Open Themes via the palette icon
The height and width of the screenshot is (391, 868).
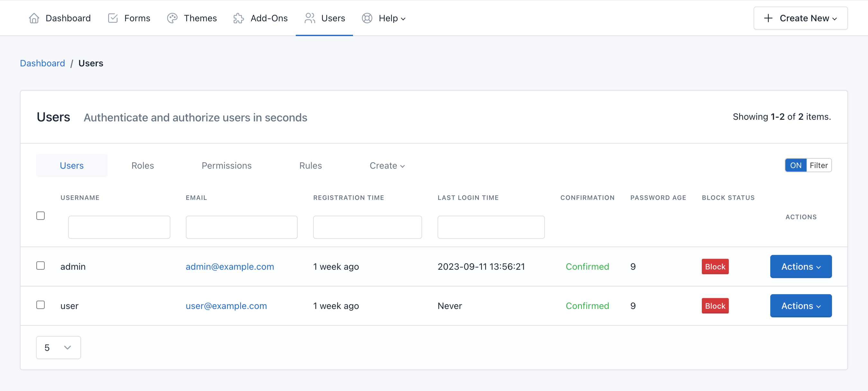(172, 18)
